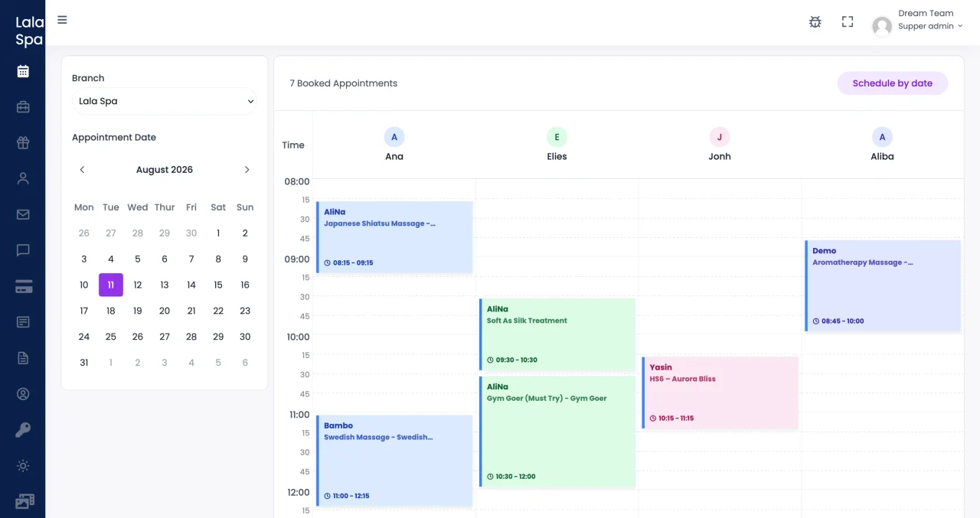Click the August 2026 month title
This screenshot has width=980, height=518.
click(x=165, y=170)
